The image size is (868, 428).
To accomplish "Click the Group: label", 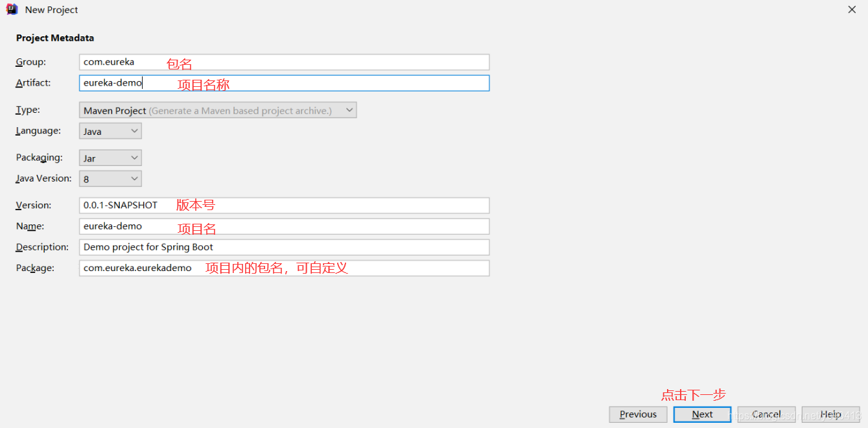I will pos(31,62).
